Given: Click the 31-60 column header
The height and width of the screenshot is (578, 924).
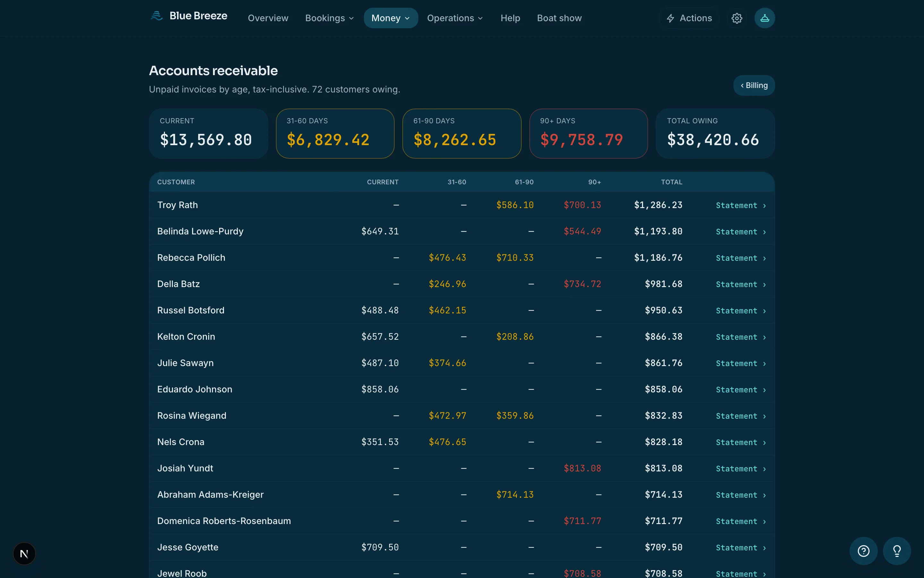Looking at the screenshot, I should (457, 182).
